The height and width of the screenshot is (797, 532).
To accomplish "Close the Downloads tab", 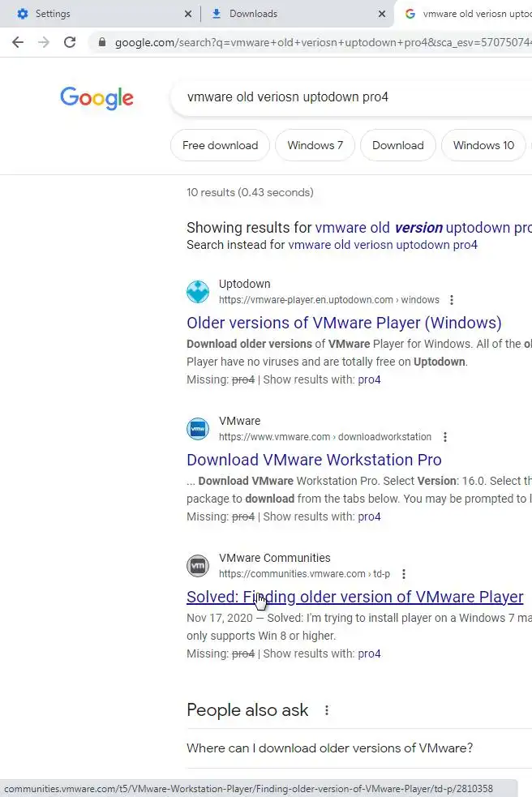I will point(381,14).
